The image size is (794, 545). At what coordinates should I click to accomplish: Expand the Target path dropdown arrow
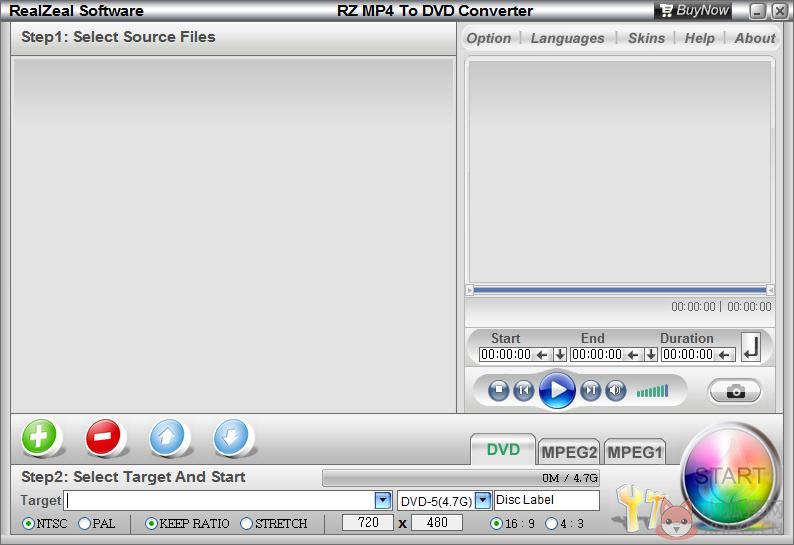point(383,500)
